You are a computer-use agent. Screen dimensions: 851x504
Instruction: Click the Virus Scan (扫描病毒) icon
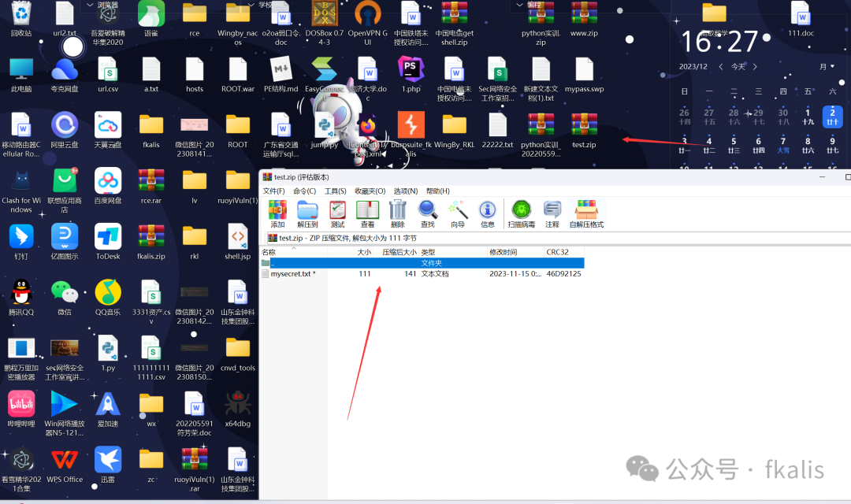click(522, 213)
